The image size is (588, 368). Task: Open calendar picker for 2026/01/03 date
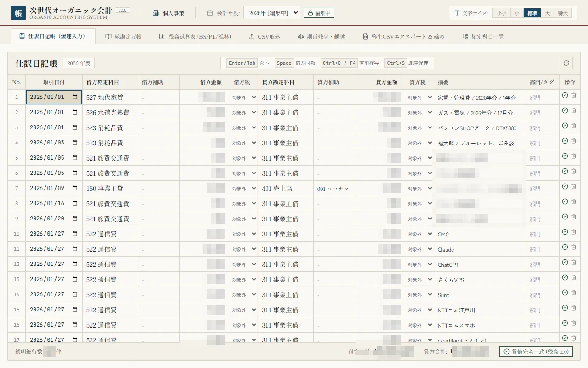75,143
